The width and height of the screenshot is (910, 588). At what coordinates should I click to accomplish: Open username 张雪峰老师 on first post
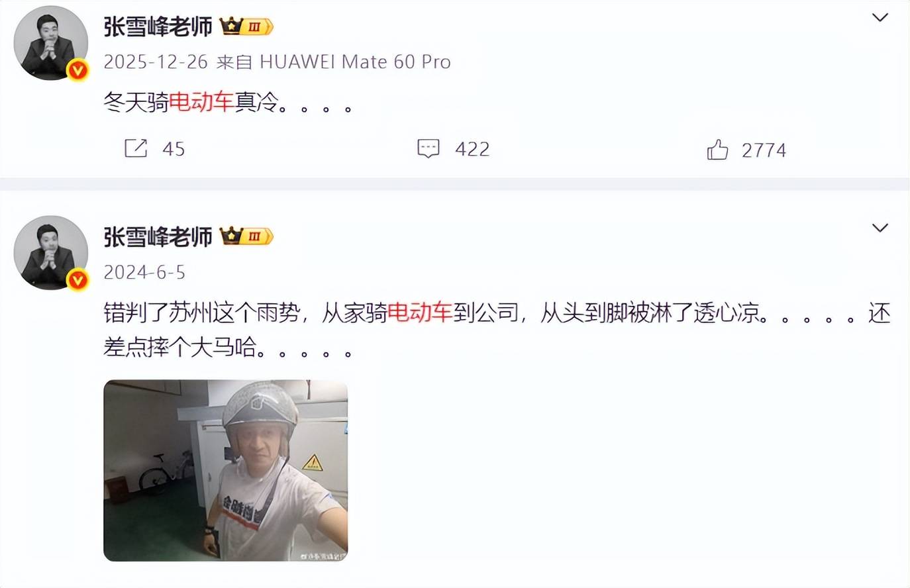158,26
